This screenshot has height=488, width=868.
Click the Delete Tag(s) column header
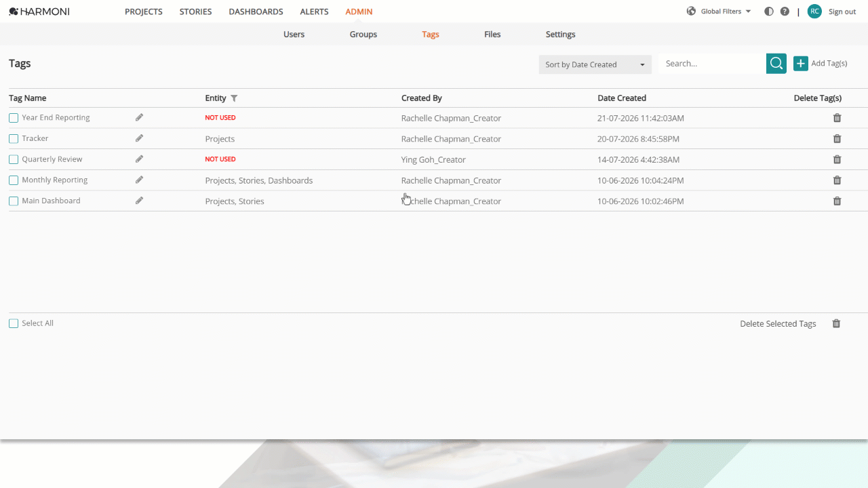pos(818,98)
